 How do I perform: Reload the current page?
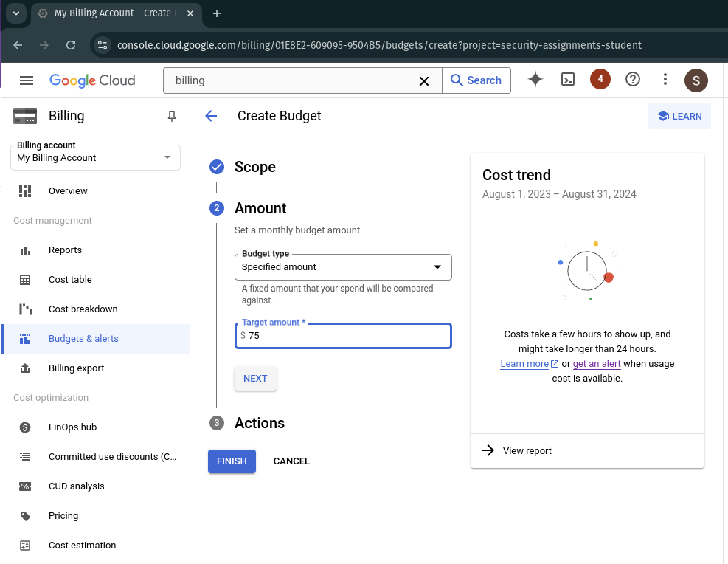[71, 45]
